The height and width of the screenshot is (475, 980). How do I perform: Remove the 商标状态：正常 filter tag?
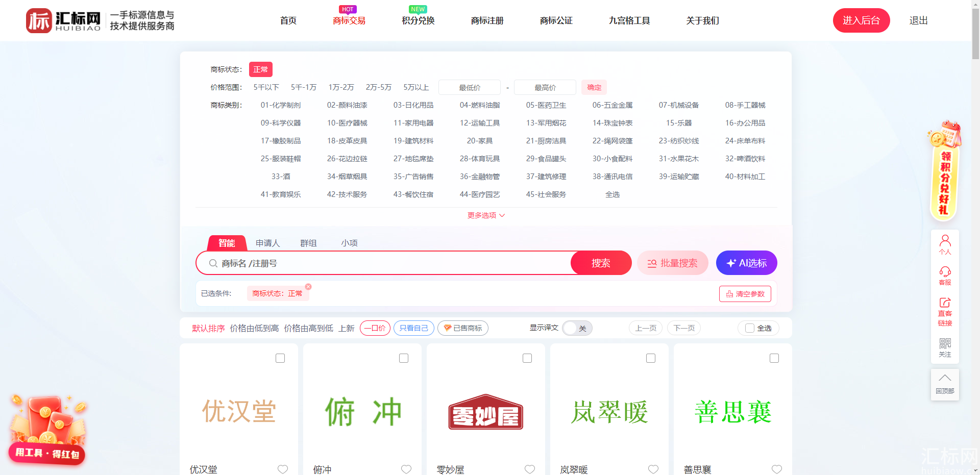coord(308,287)
